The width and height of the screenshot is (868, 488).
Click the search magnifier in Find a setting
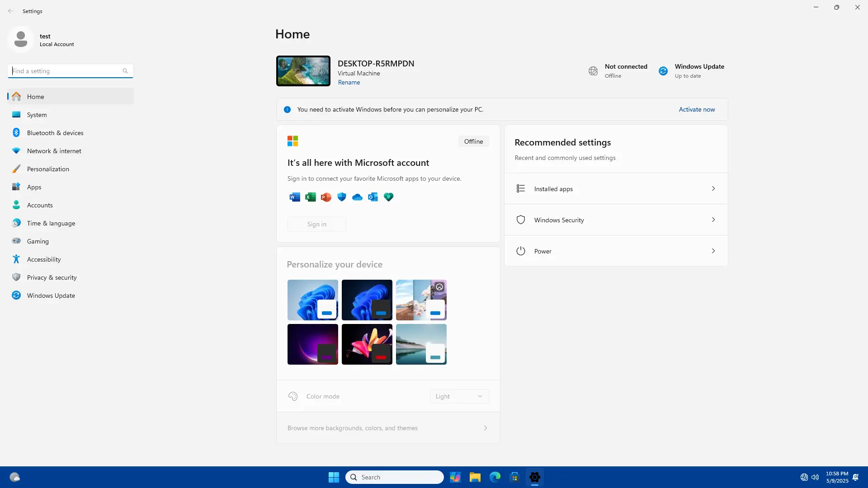[125, 71]
